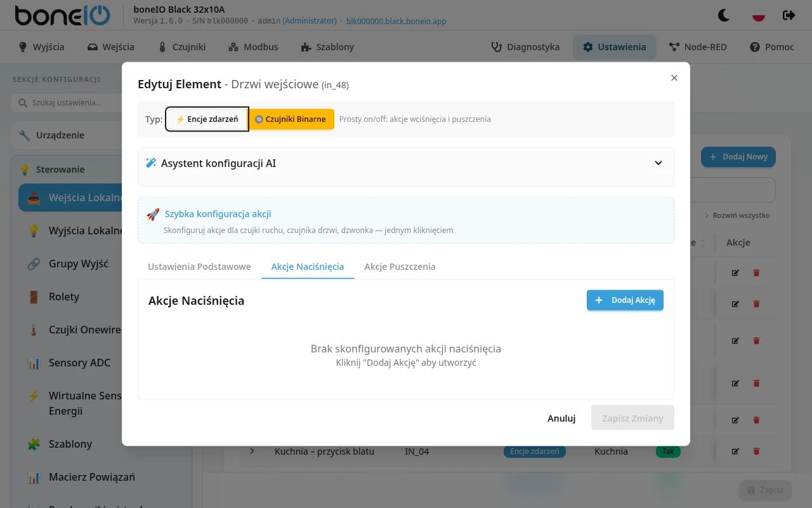Toggle dark mode with the moon icon
Viewport: 812px width, 508px height.
click(724, 15)
